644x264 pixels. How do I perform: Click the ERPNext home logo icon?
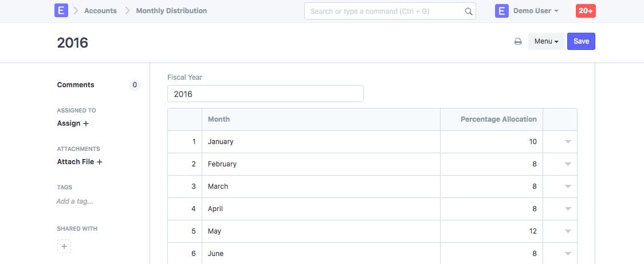[x=61, y=11]
